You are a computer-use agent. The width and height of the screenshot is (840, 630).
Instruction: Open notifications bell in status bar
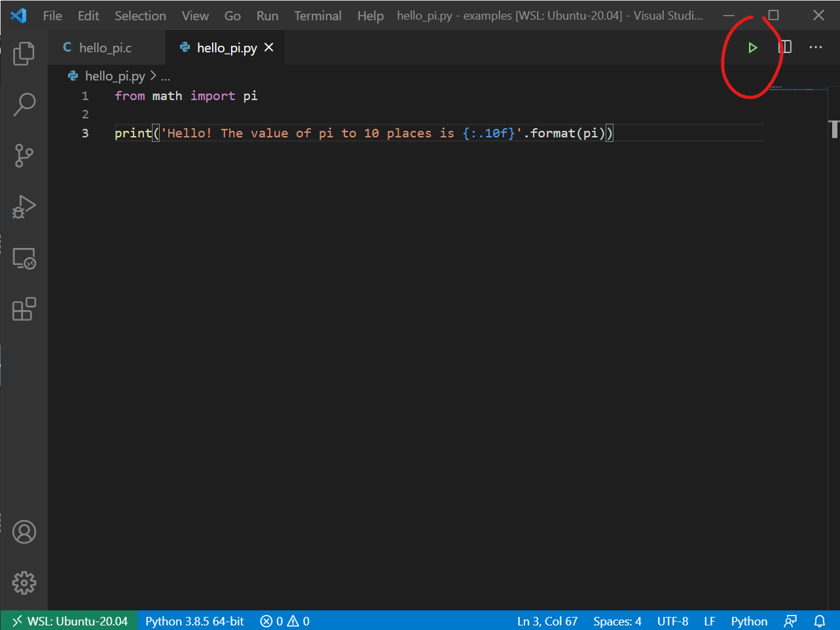(x=820, y=621)
